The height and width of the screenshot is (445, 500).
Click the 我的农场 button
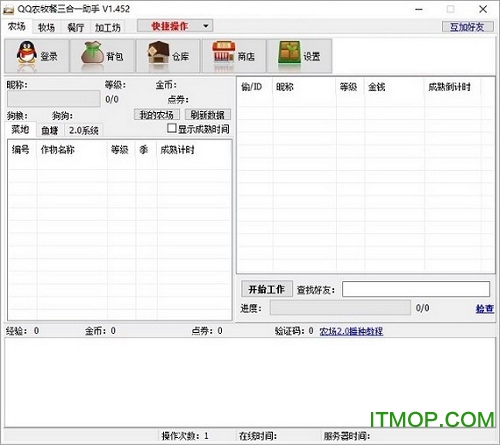(x=157, y=115)
